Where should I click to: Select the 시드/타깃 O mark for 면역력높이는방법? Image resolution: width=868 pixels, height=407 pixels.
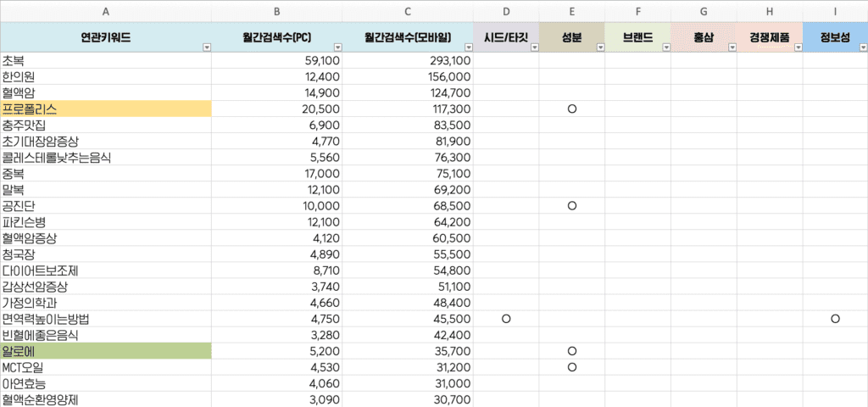[x=506, y=319]
